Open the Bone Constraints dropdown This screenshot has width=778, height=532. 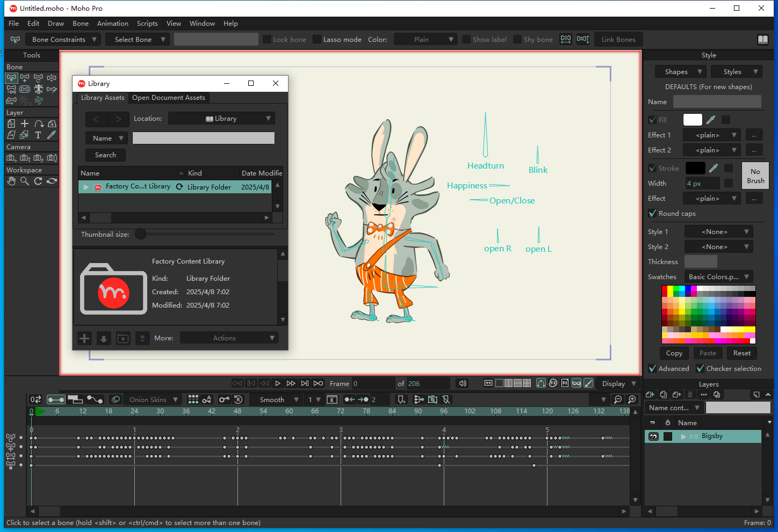(63, 40)
